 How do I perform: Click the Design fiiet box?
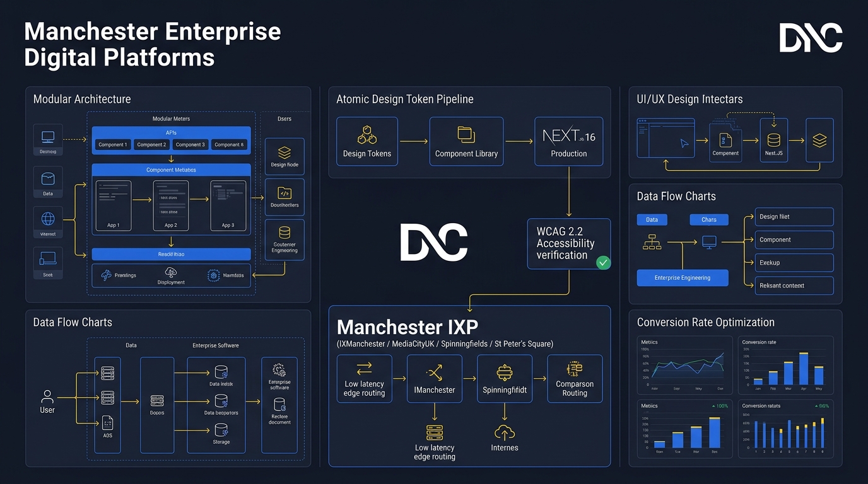click(794, 217)
